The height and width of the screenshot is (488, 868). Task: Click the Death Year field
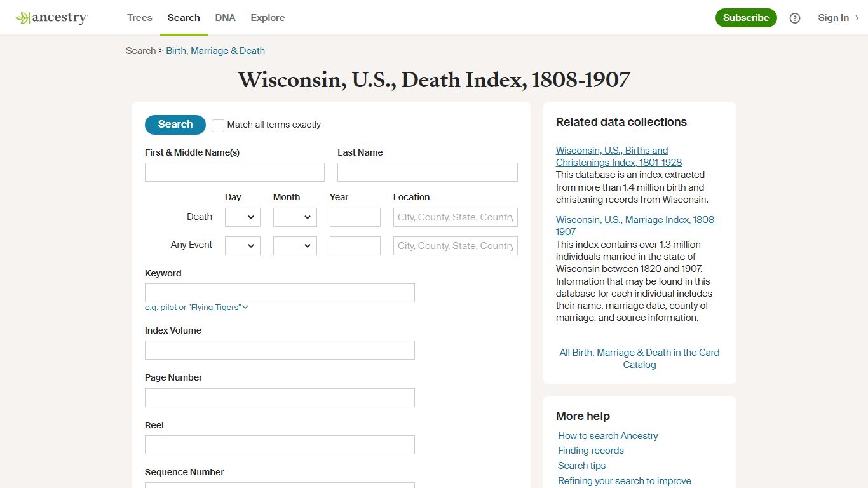[x=355, y=217]
